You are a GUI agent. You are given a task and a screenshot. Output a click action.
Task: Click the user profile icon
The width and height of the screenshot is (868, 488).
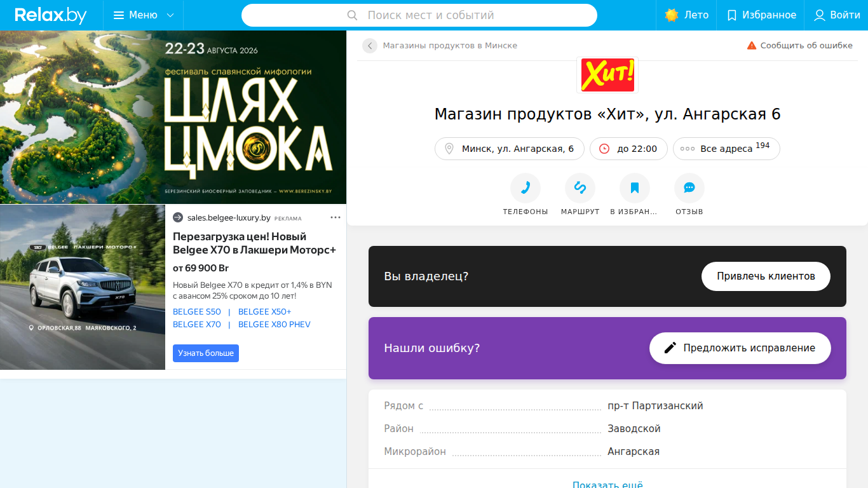(x=820, y=15)
